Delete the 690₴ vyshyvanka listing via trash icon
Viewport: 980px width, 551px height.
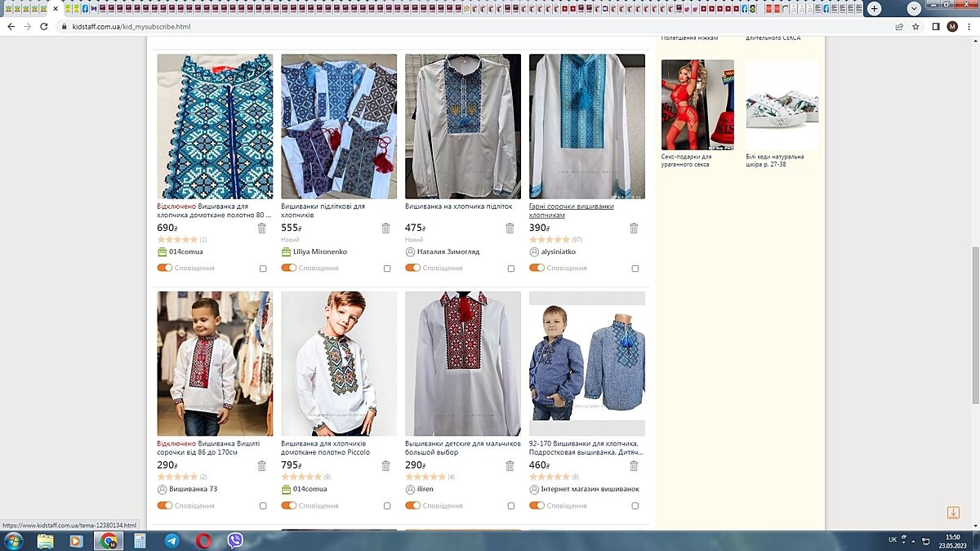[x=262, y=229]
